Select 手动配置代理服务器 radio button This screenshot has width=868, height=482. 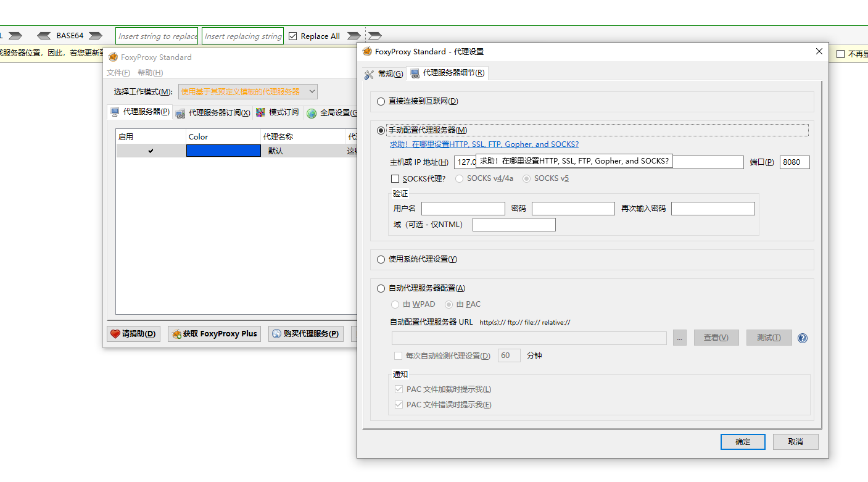381,130
